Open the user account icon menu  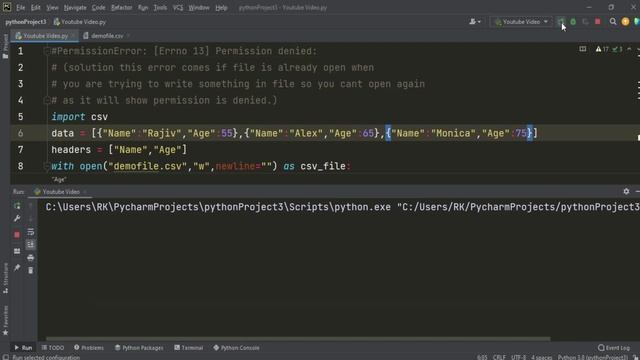pos(475,22)
